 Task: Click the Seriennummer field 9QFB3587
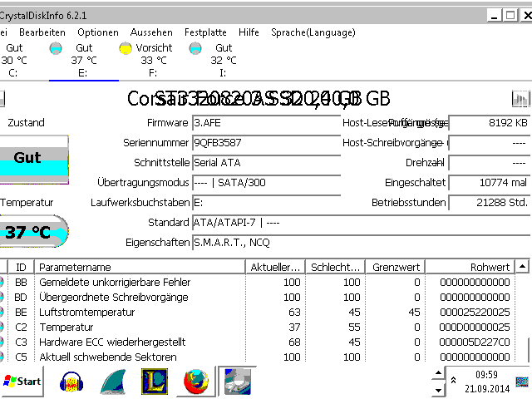pyautogui.click(x=266, y=143)
